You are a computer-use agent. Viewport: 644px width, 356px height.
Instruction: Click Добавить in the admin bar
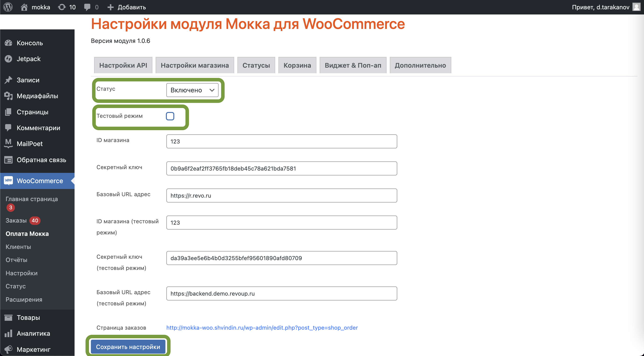click(x=132, y=7)
